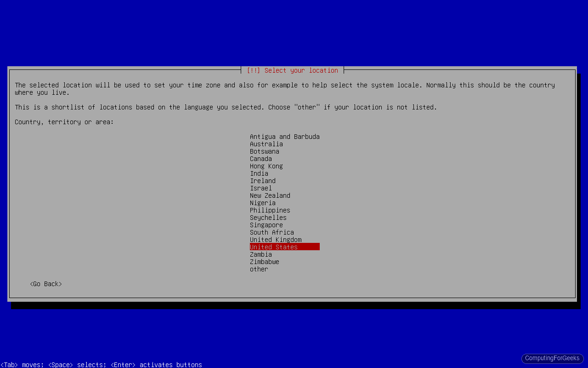Select Zimbabwe from the country list
This screenshot has width=588, height=368.
coord(264,262)
